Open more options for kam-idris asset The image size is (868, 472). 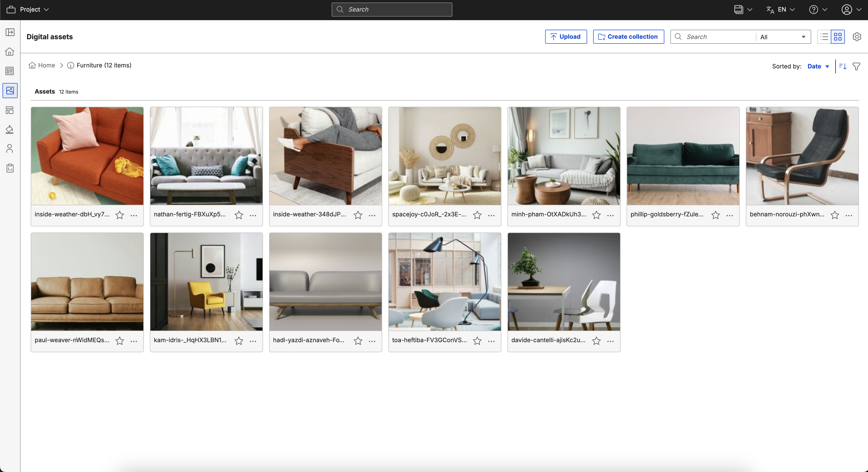tap(253, 341)
